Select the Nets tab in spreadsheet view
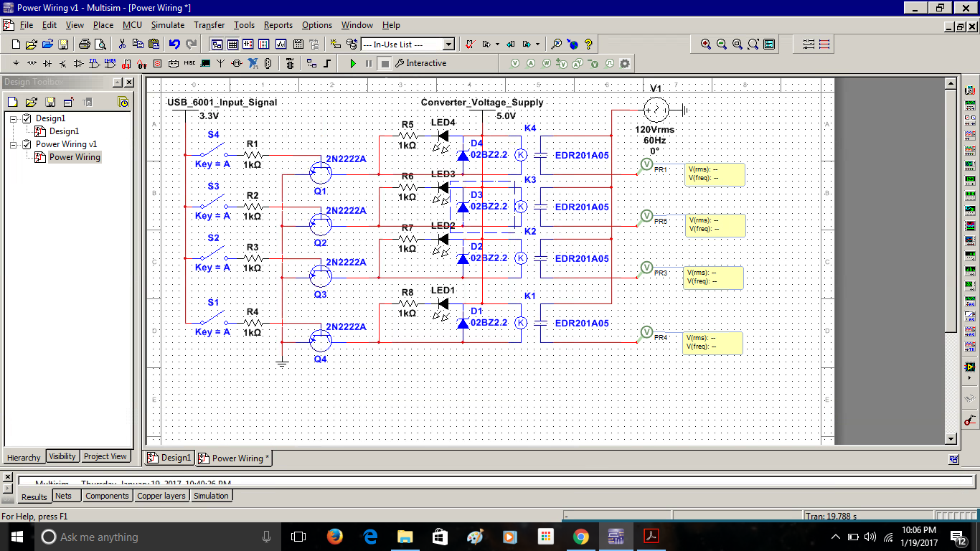Image resolution: width=980 pixels, height=551 pixels. coord(64,496)
